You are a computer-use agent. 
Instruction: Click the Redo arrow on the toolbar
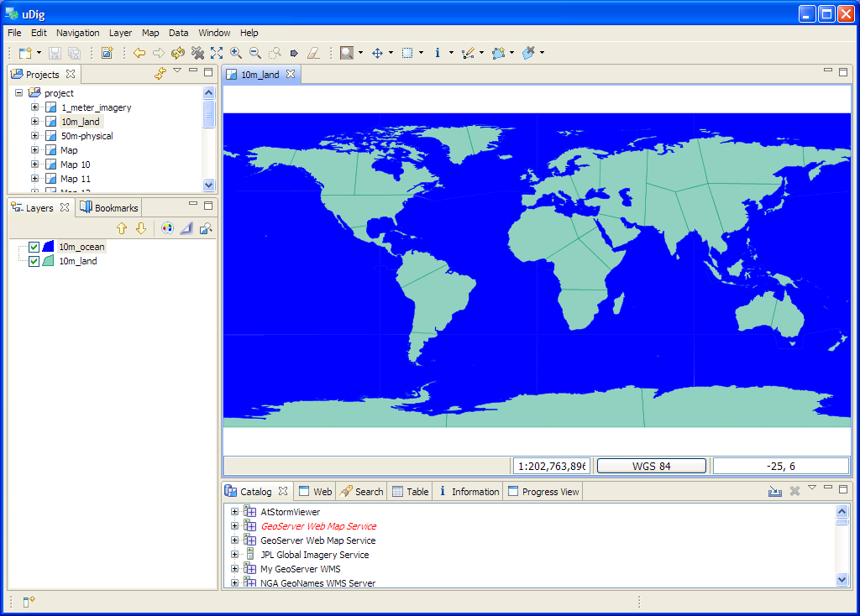pos(158,52)
